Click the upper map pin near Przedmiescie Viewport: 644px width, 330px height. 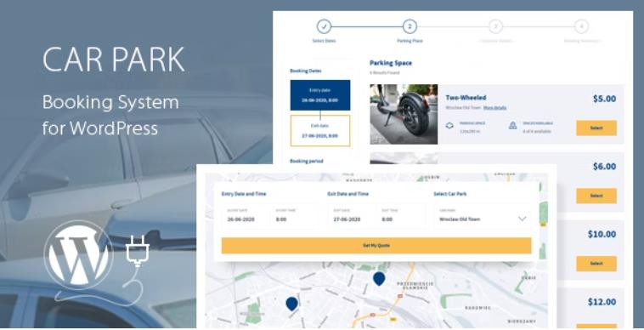379,279
